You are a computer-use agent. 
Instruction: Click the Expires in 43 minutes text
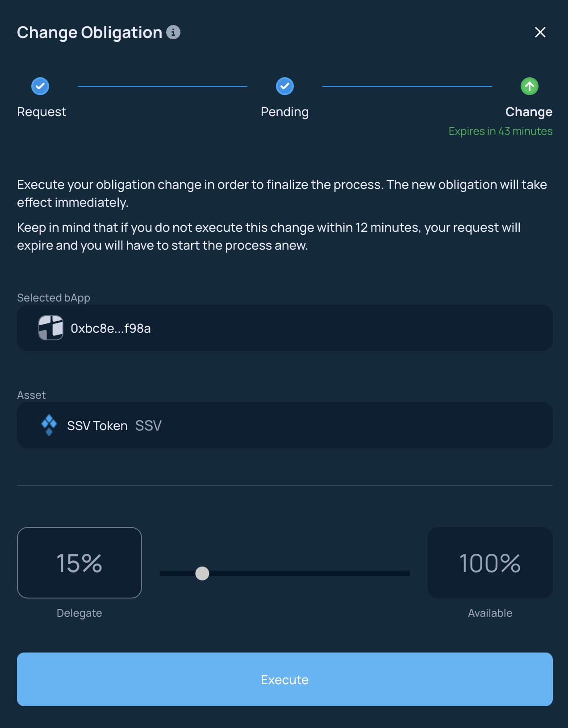(501, 131)
